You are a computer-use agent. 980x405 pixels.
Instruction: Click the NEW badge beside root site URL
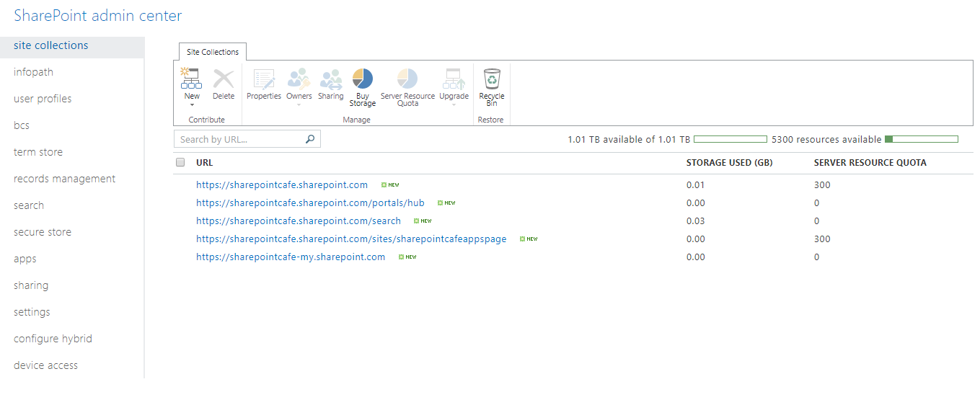click(390, 185)
